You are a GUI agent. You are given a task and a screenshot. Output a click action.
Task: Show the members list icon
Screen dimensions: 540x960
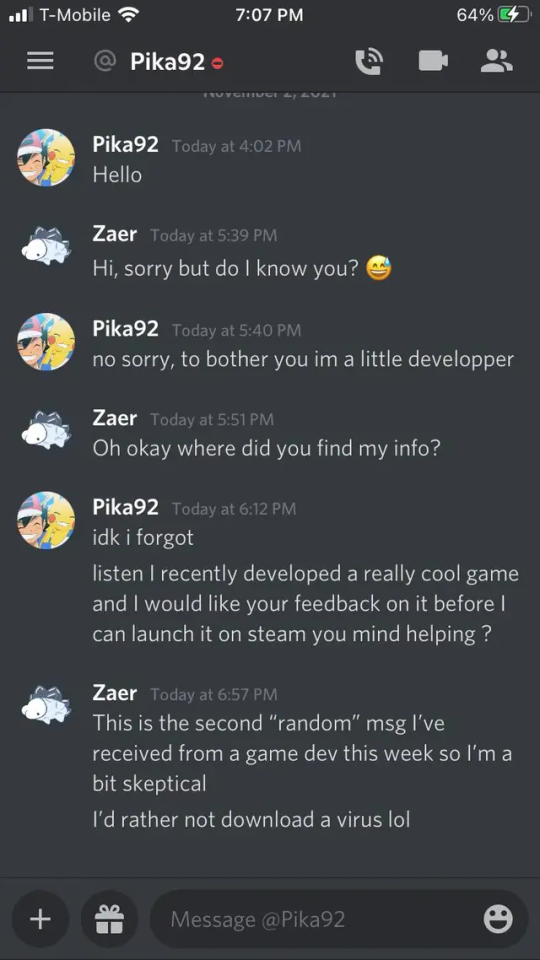coord(497,61)
